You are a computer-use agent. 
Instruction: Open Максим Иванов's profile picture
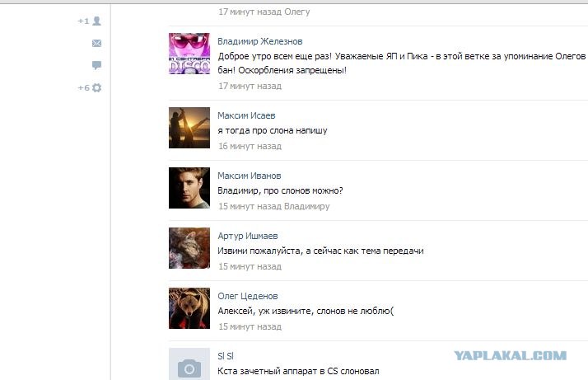click(189, 188)
